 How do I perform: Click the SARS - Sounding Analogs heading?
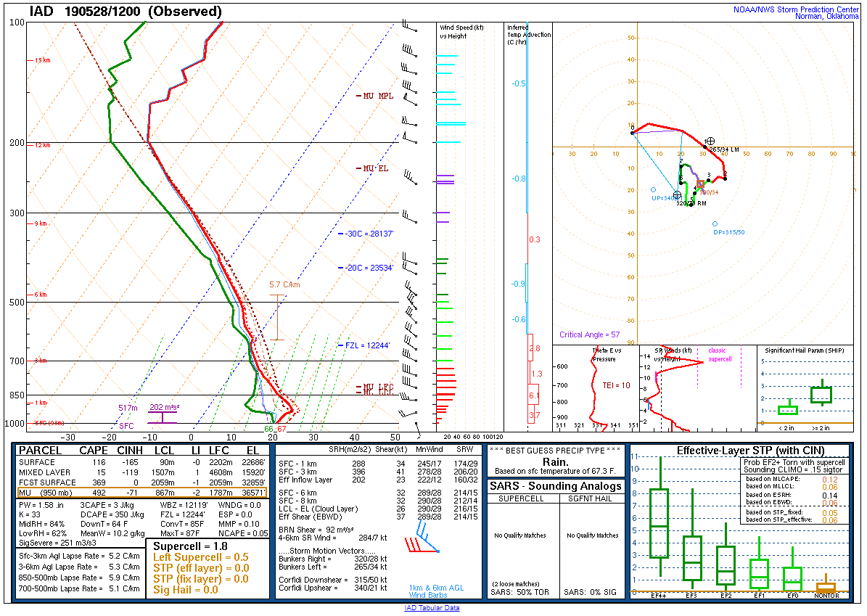click(555, 486)
